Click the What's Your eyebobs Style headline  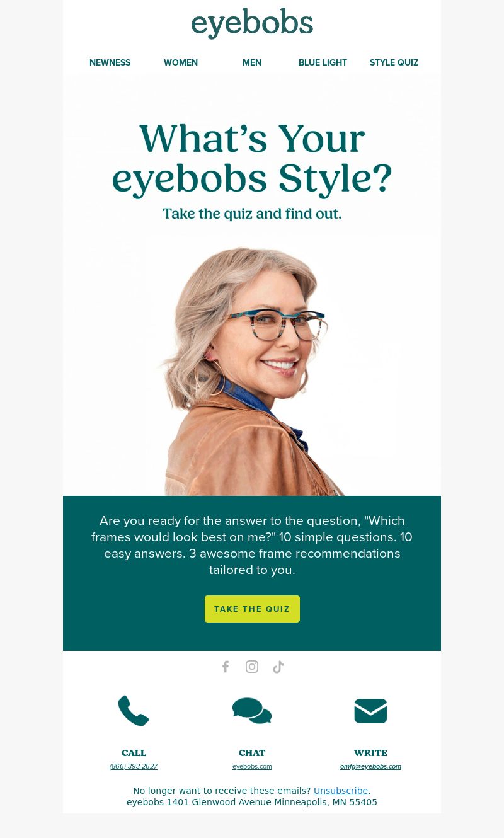coord(252,158)
